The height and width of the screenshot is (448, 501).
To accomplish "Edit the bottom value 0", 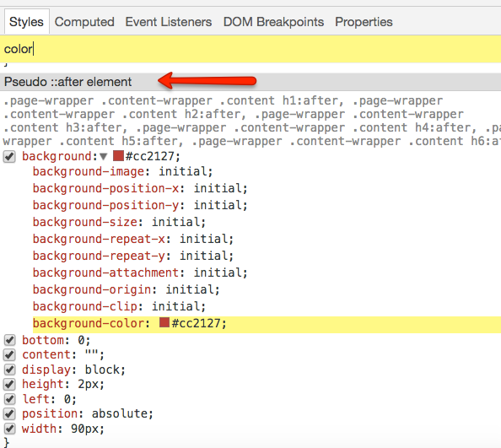I will (81, 340).
